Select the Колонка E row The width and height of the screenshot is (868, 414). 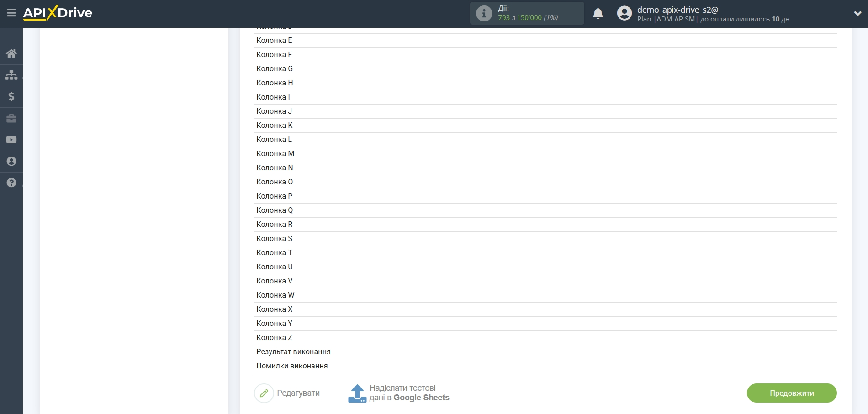(x=545, y=41)
